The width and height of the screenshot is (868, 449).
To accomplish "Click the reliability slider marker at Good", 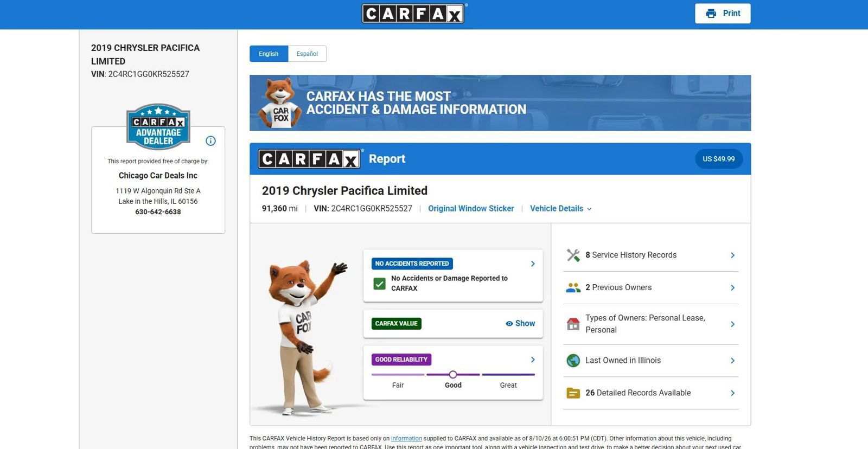I will 453,374.
